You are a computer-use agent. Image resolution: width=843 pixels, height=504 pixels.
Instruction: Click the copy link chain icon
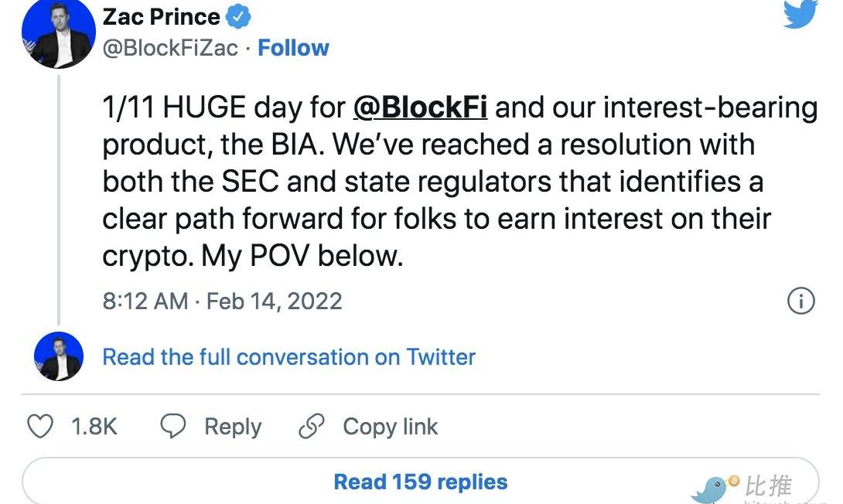tap(310, 427)
